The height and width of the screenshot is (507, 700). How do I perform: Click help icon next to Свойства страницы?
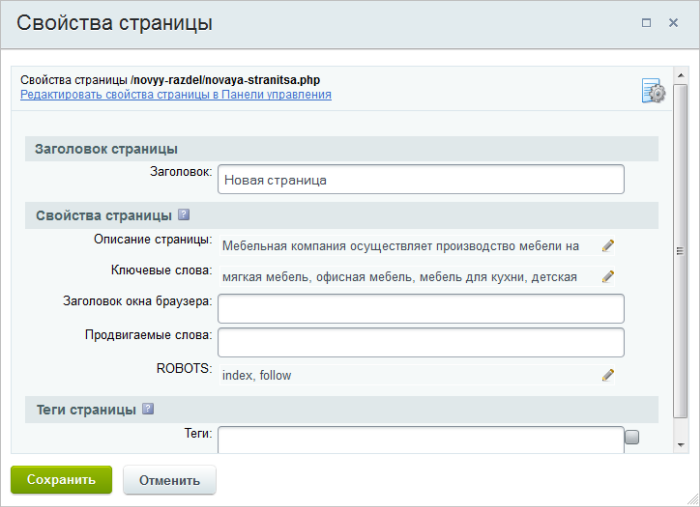(184, 215)
